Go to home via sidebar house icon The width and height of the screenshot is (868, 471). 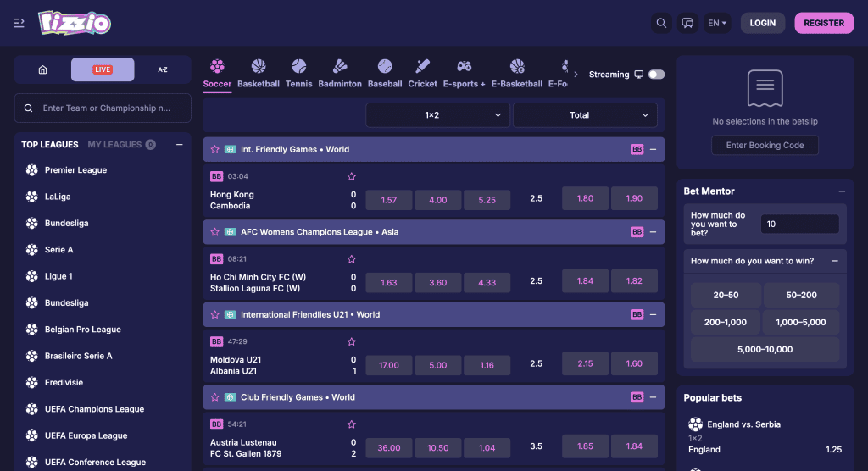coord(42,69)
